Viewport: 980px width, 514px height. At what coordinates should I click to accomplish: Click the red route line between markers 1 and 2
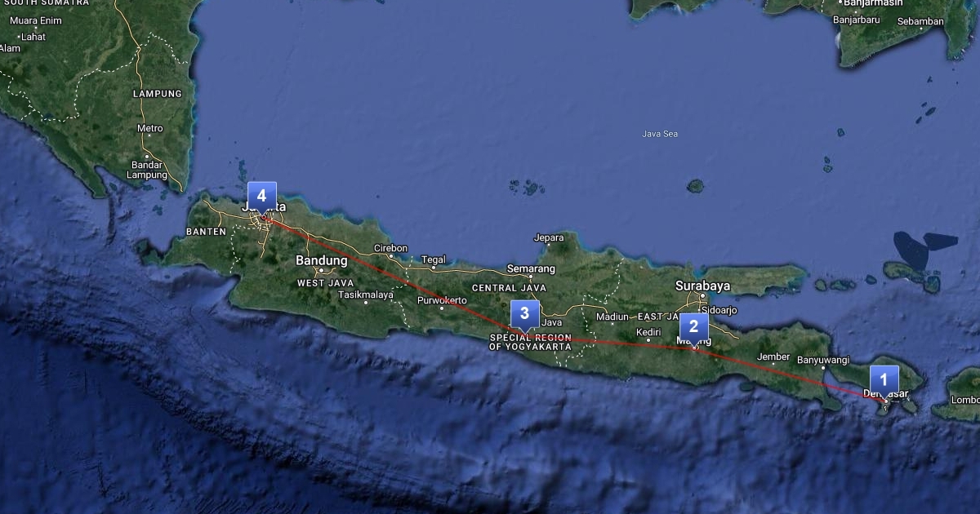coord(788,374)
